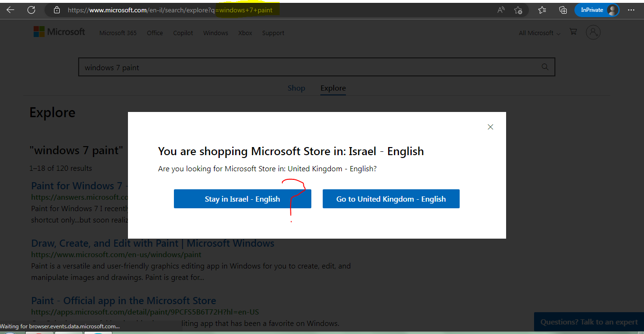Open Paint for Windows 7 result link
644x334 pixels.
[80, 186]
